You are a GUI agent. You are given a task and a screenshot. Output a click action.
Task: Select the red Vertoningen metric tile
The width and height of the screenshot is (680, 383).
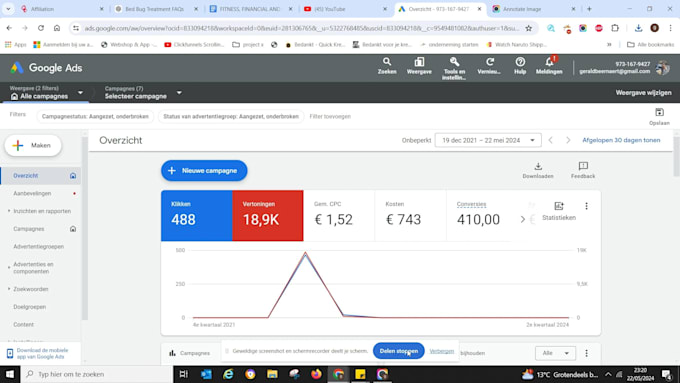pos(268,216)
